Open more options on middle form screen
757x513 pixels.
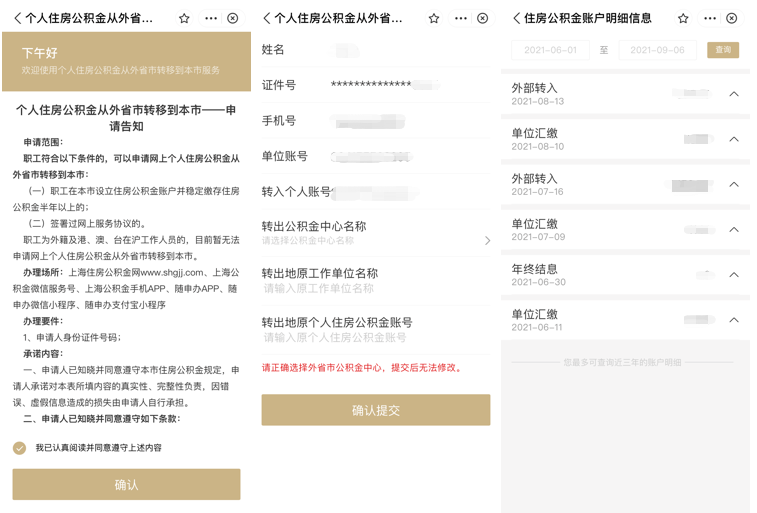461,18
